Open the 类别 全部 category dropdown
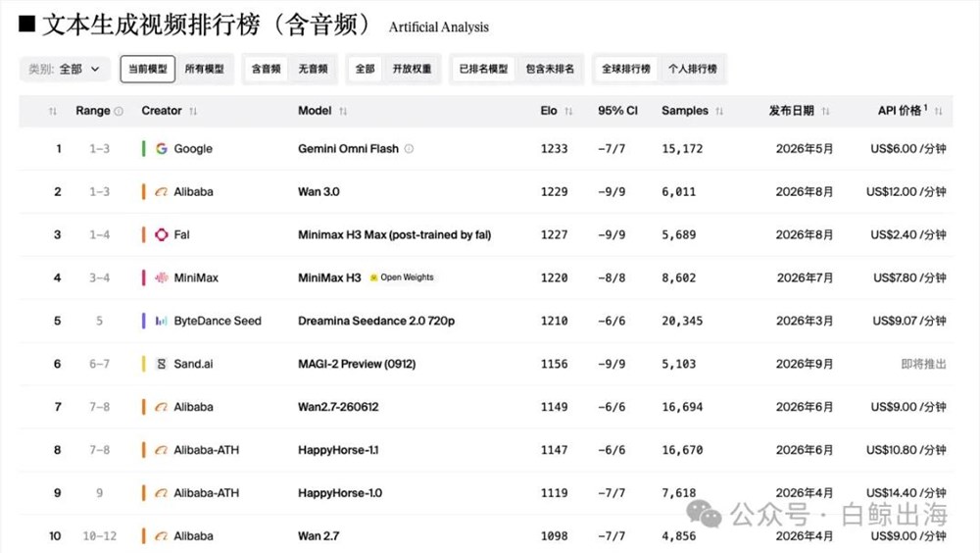 (65, 69)
